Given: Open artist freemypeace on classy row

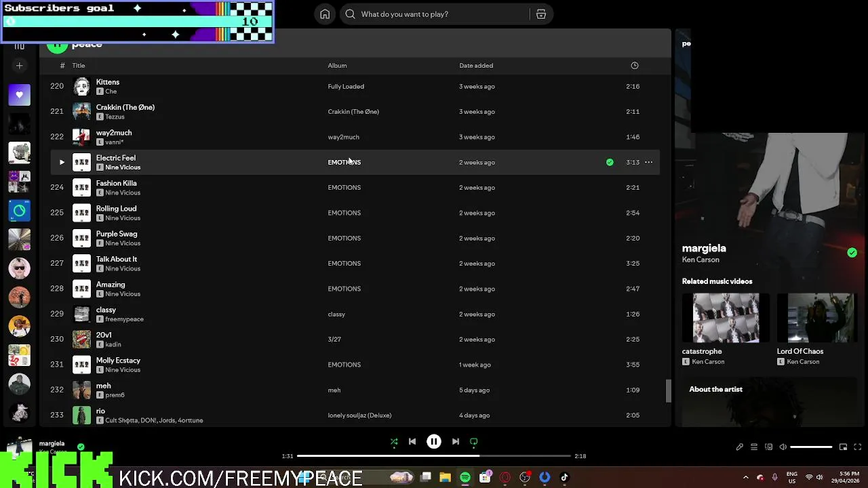Looking at the screenshot, I should tap(124, 319).
